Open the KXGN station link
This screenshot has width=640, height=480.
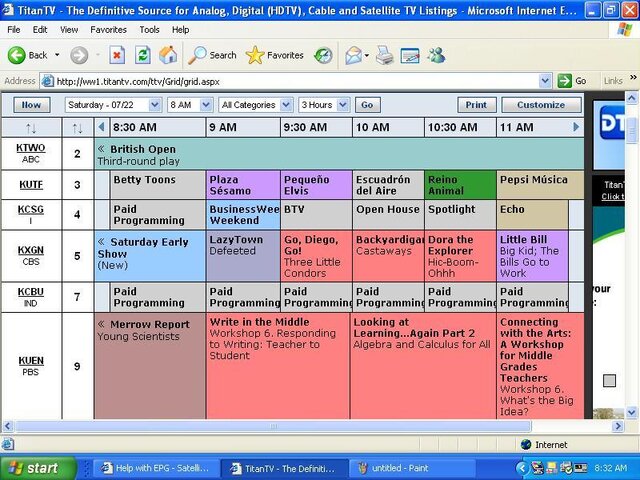tap(31, 250)
